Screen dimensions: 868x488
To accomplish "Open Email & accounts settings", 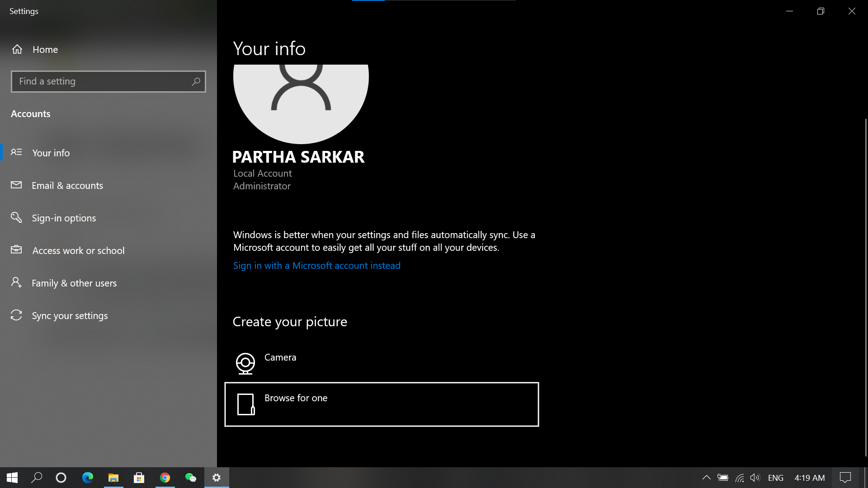I will [67, 185].
